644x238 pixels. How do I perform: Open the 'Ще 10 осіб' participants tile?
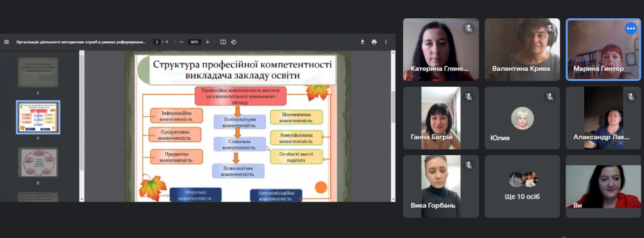(523, 187)
